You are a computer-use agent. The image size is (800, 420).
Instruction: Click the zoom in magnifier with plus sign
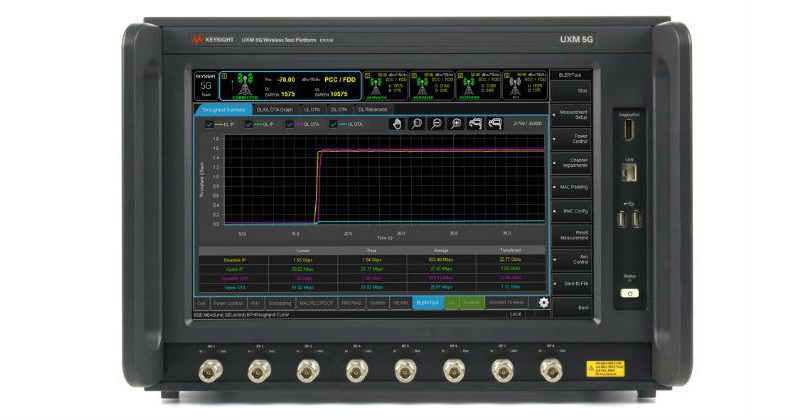click(x=456, y=123)
